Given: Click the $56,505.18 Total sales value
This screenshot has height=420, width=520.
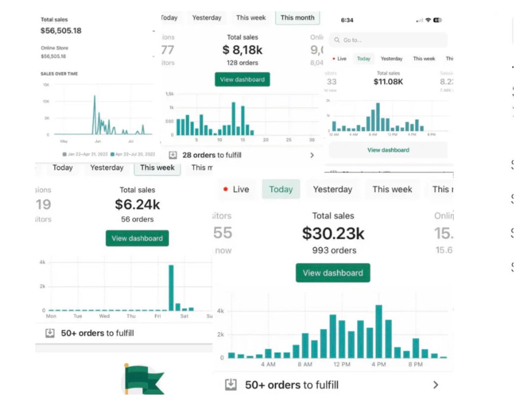Looking at the screenshot, I should tap(61, 31).
